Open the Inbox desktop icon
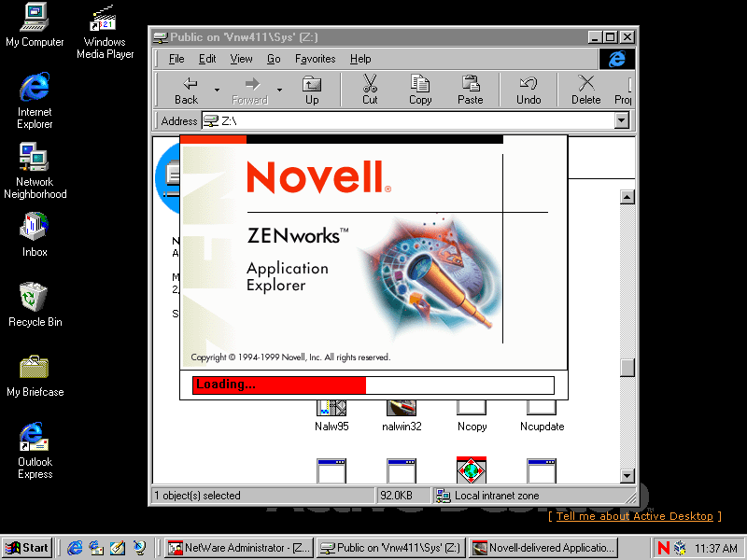Screen dimensions: 747x560 tap(35, 235)
